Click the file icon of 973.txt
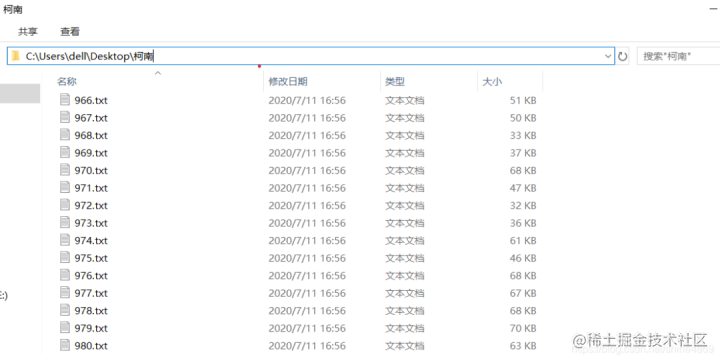Viewport: 720px width, 361px height. pos(65,222)
